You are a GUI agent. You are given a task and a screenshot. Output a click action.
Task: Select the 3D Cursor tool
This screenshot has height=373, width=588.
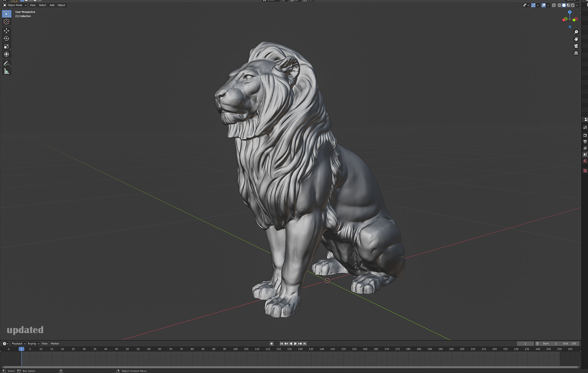6,22
